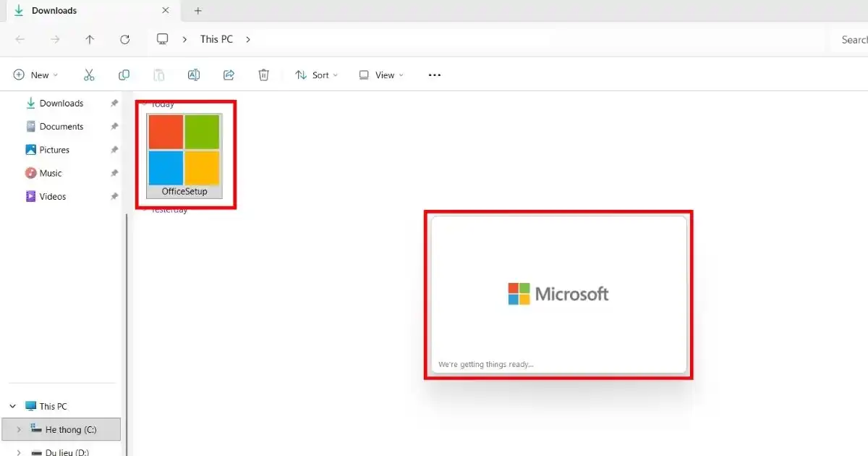868x456 pixels.
Task: Go up one folder level arrow
Action: pos(90,40)
